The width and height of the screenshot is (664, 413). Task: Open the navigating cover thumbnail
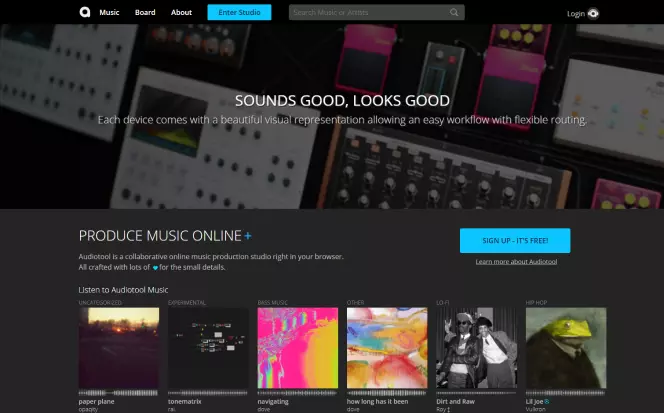click(298, 348)
